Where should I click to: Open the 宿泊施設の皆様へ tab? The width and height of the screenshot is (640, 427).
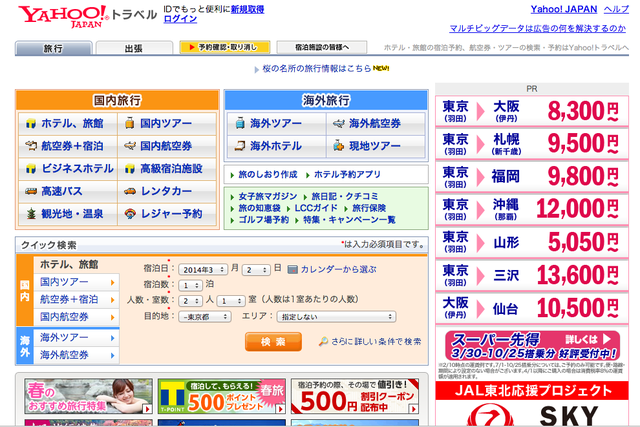(322, 47)
